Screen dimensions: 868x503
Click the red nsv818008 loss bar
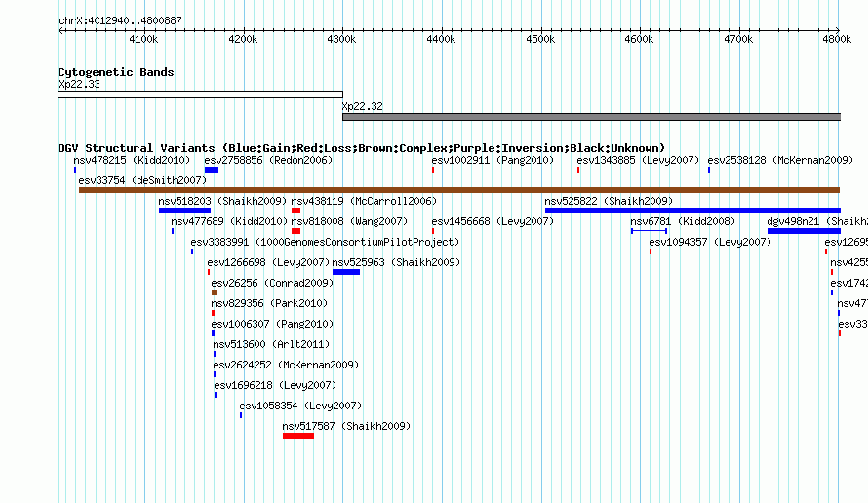tap(296, 231)
